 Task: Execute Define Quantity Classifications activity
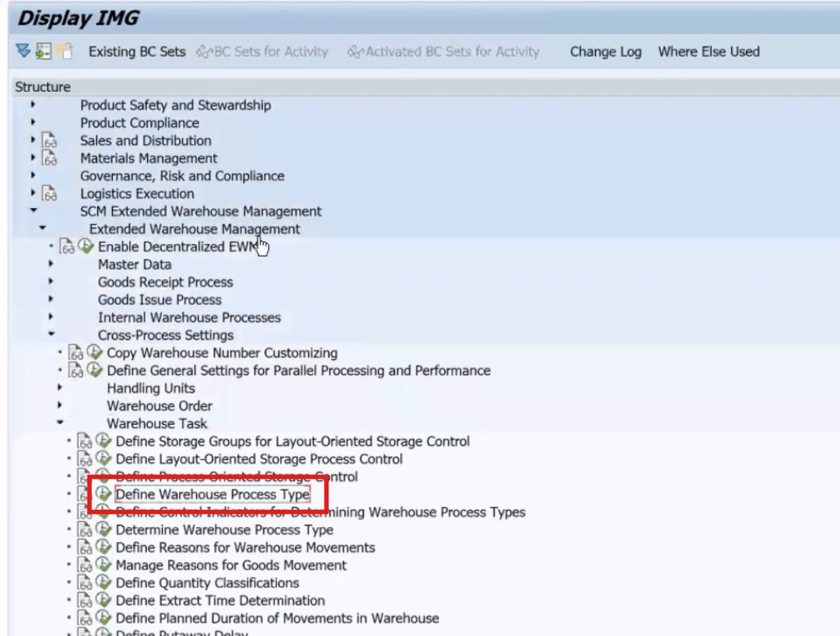point(103,582)
